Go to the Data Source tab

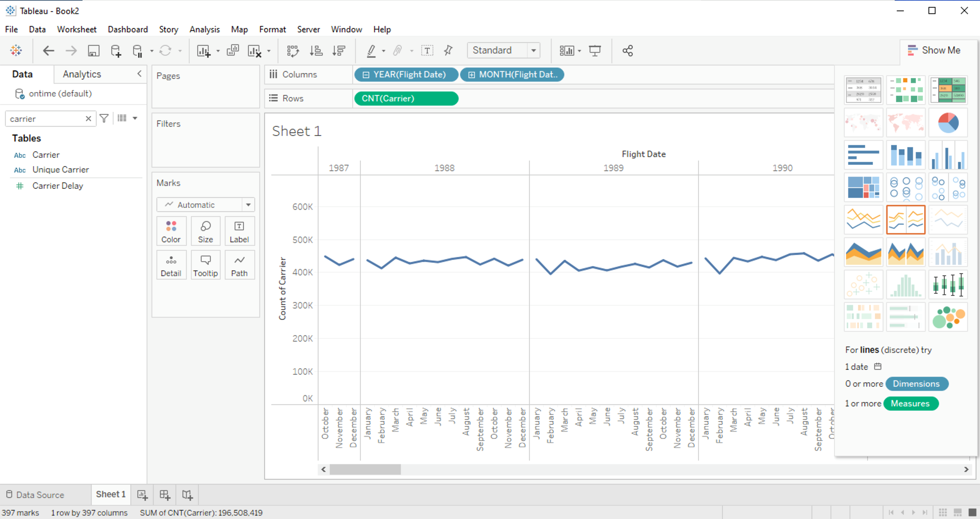click(35, 494)
